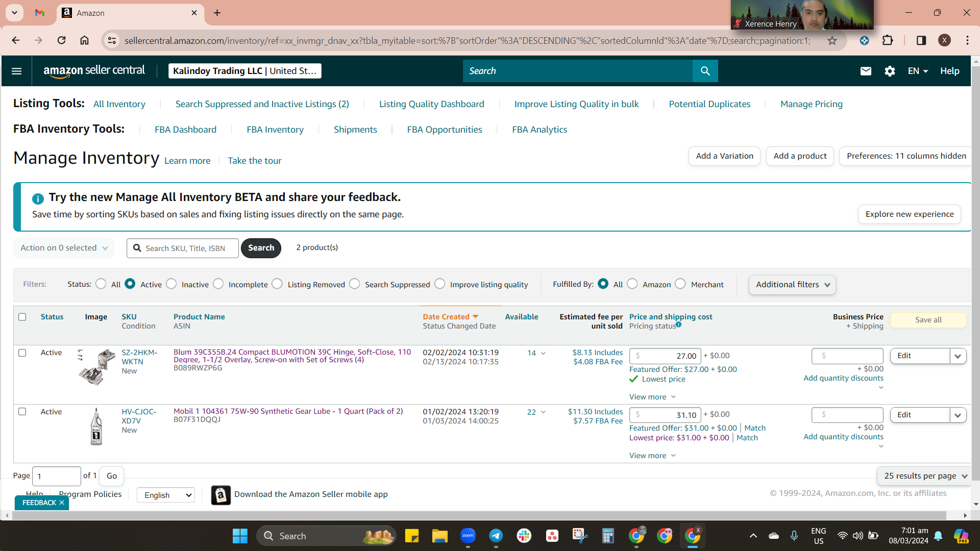This screenshot has height=551, width=980.
Task: Click the Gmail tab icon
Action: coord(40,13)
